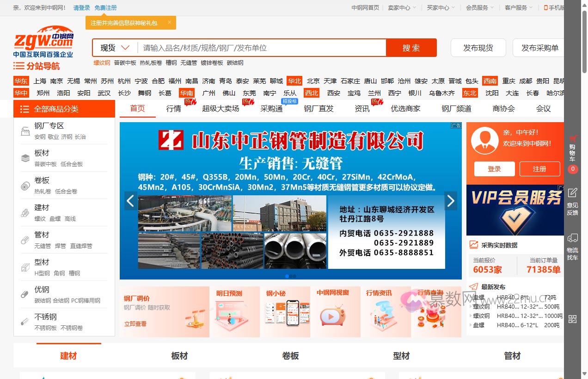
Task: Open the shopping cart icon in sidebar
Action: (573, 138)
